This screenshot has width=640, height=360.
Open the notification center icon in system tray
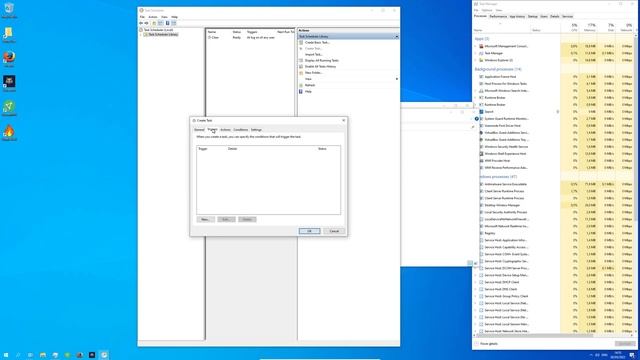[x=632, y=356]
